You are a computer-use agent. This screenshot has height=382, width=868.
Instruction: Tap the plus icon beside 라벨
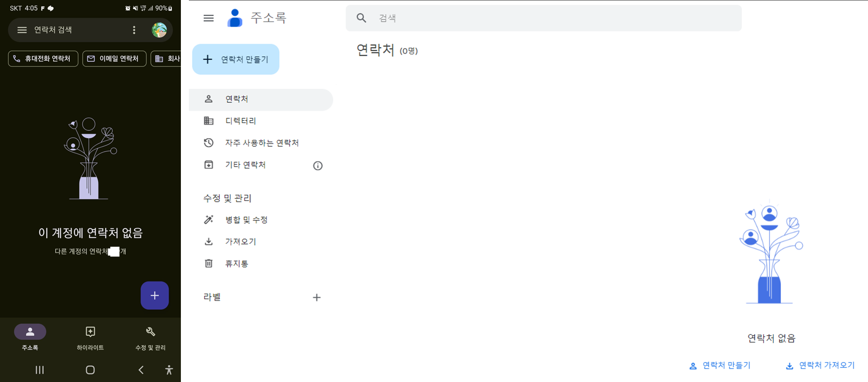point(317,297)
